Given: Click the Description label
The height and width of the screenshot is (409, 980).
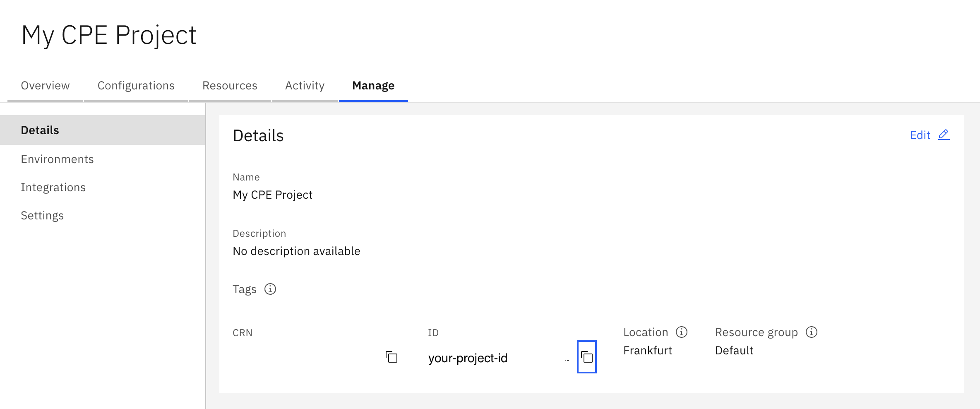Looking at the screenshot, I should click(x=259, y=233).
